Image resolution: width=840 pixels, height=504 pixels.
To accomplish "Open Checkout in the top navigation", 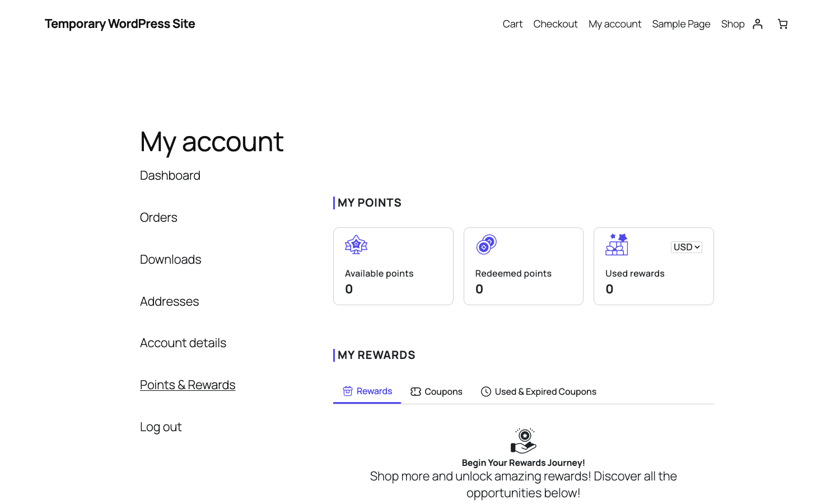I will point(556,24).
